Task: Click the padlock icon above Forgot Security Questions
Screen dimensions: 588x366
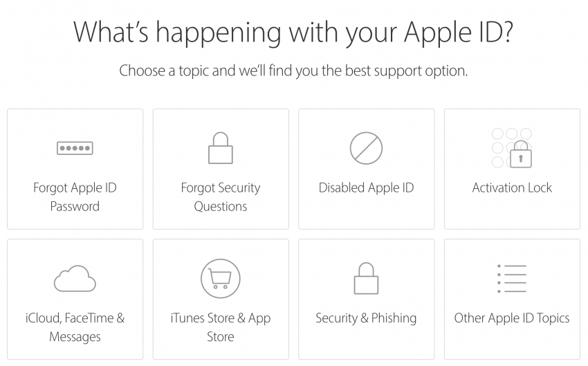Action: [221, 148]
